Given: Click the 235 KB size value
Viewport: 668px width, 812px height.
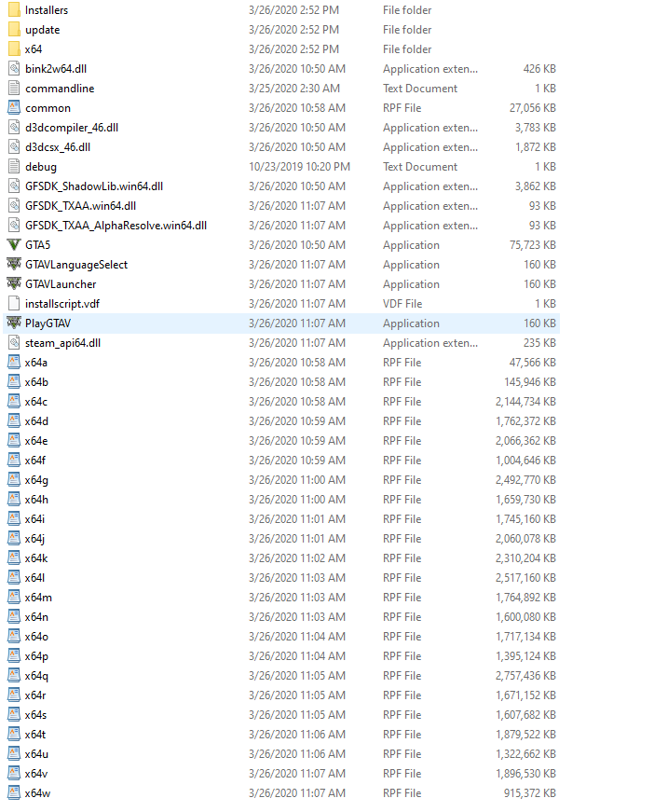Looking at the screenshot, I should coord(539,343).
